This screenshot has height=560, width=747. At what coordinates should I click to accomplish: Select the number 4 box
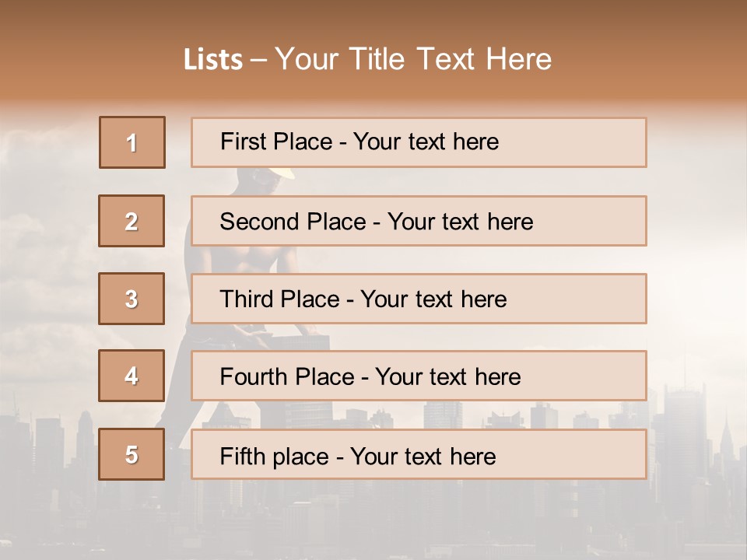(132, 376)
